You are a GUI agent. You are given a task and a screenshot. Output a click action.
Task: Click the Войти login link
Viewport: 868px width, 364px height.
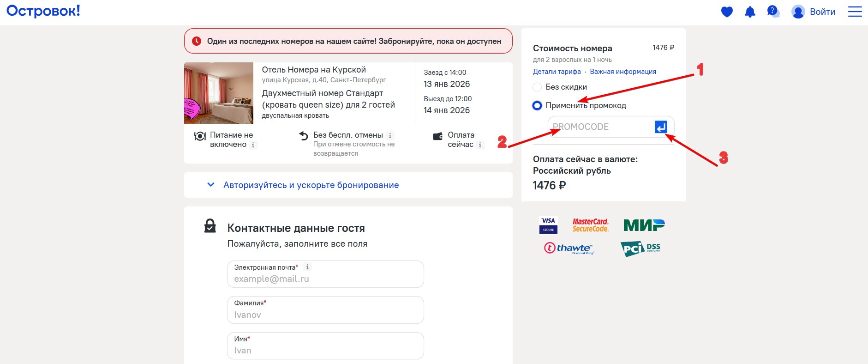coord(822,12)
